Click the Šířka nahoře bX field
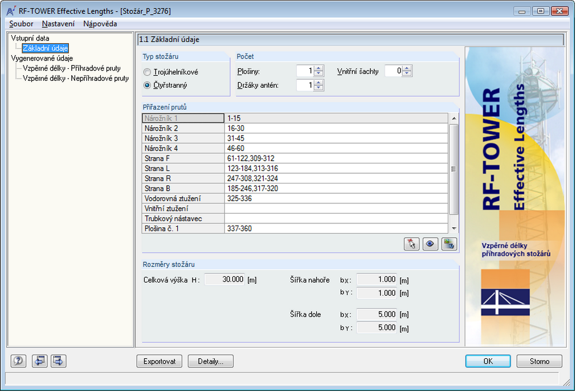 point(377,279)
